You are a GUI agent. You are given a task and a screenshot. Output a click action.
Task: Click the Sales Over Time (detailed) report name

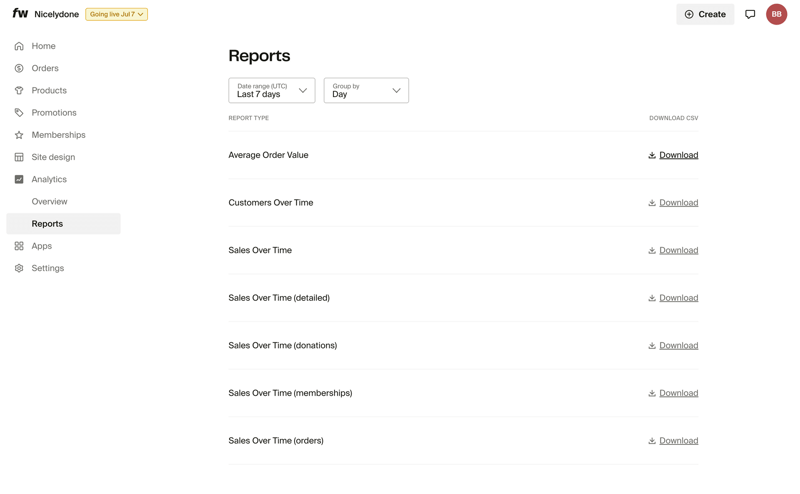(x=279, y=298)
